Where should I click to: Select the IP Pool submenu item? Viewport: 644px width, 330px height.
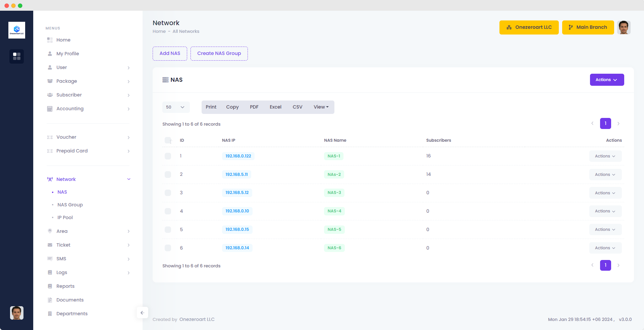tap(65, 217)
